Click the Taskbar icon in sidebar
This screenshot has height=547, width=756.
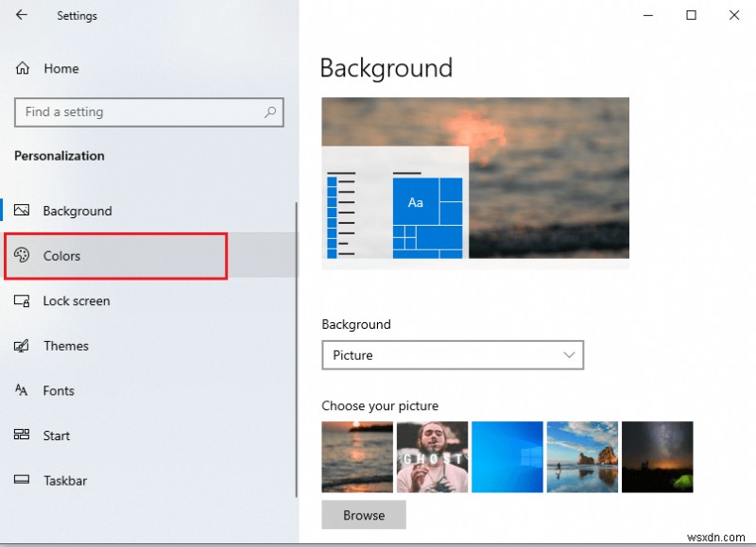(22, 480)
